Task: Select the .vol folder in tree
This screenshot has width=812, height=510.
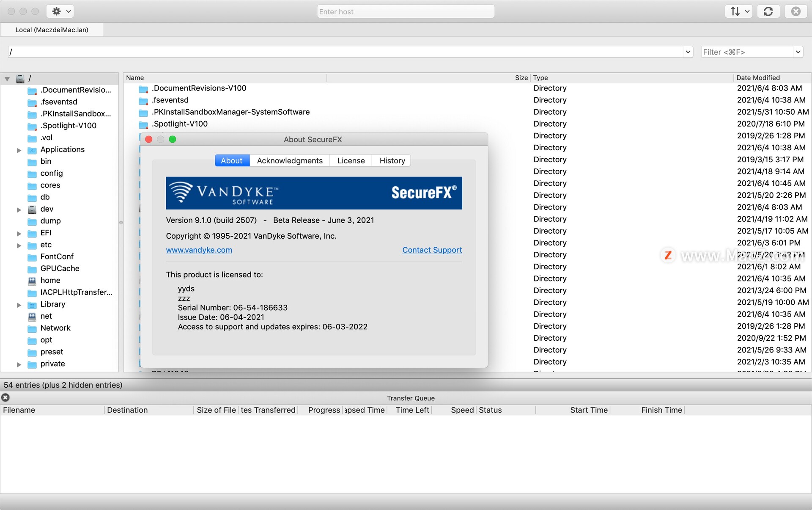Action: tap(47, 138)
